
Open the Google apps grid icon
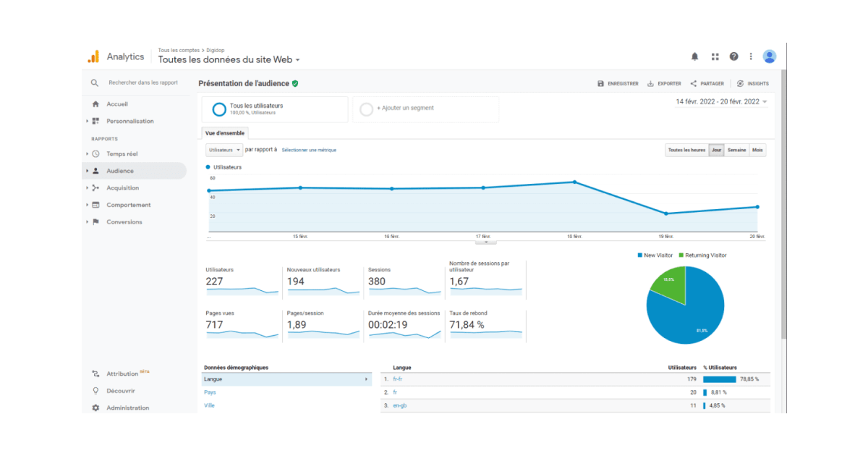(715, 56)
